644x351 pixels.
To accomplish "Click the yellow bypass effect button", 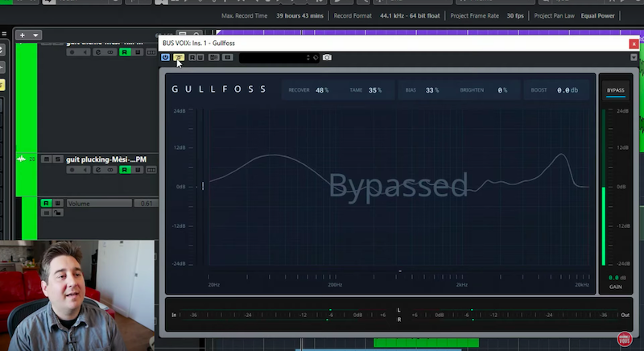I will [x=178, y=57].
